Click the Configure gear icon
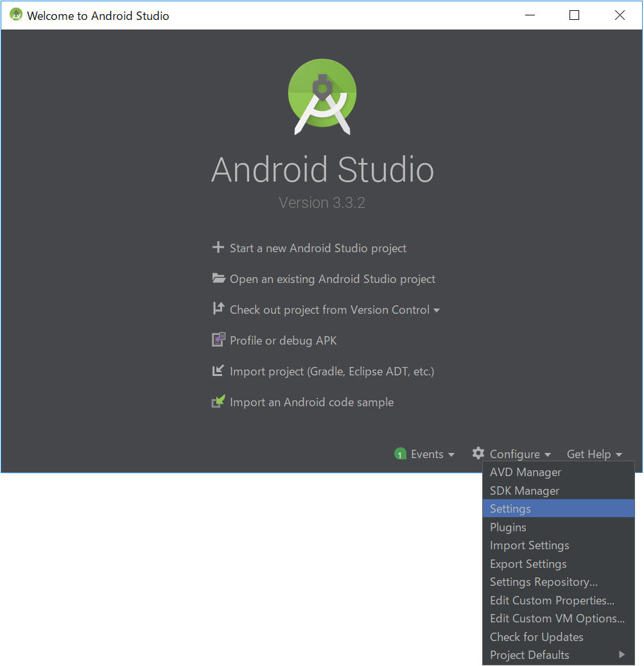Viewport: 644px width, 666px height. [478, 453]
